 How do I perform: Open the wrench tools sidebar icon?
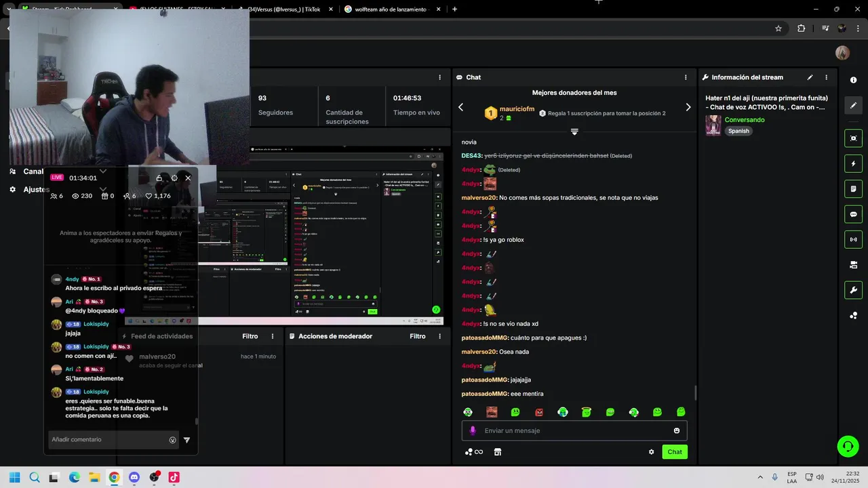pyautogui.click(x=853, y=290)
